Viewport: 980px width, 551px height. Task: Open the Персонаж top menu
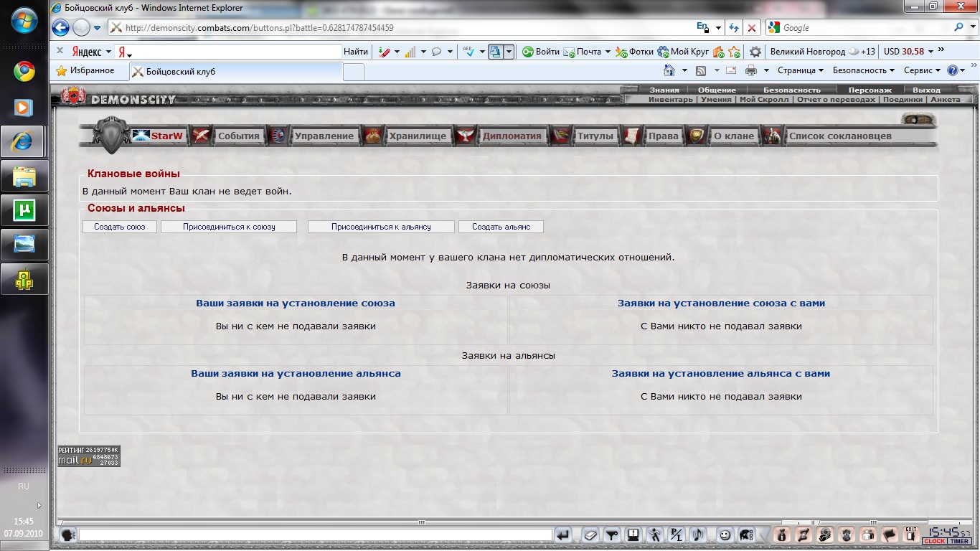pyautogui.click(x=870, y=90)
